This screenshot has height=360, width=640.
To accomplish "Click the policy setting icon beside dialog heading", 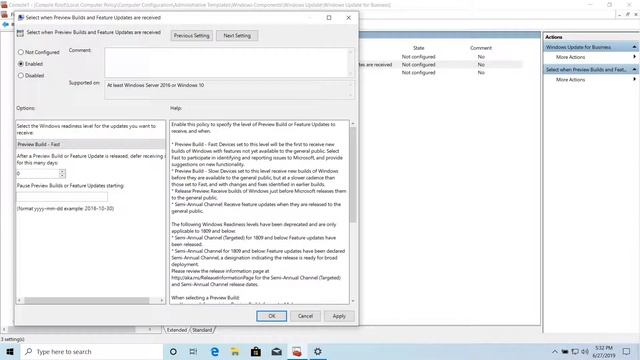I will [x=20, y=33].
